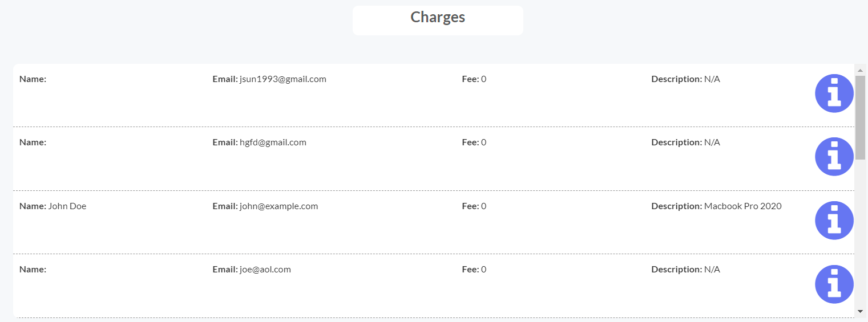Screen dimensions: 868x322
Task: Click the scrollbar up arrow
Action: coord(860,70)
